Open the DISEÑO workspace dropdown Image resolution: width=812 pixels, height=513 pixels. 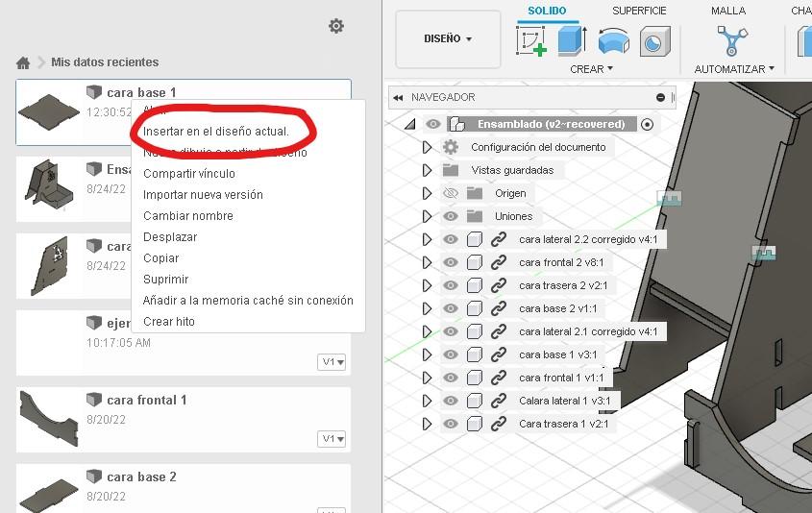point(448,38)
